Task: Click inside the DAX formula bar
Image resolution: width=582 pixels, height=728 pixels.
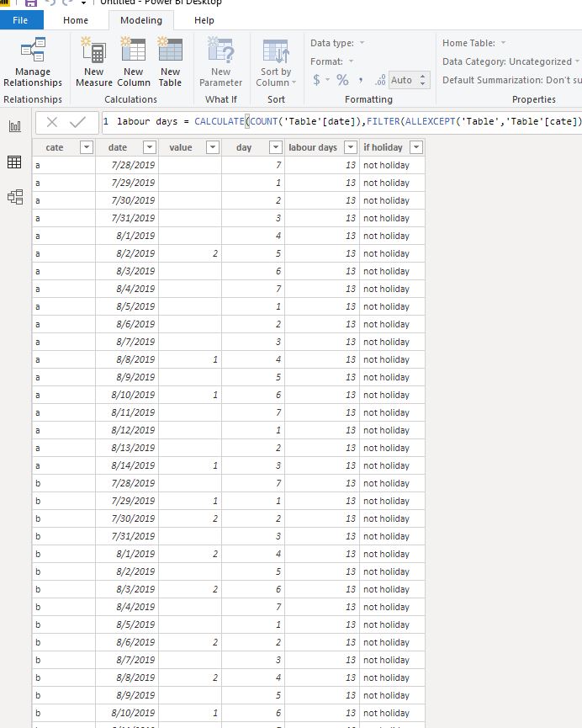Action: pos(341,122)
